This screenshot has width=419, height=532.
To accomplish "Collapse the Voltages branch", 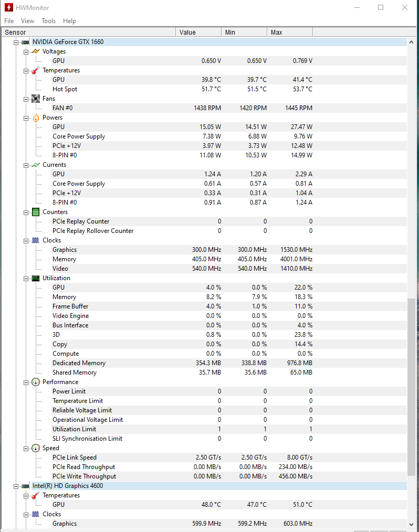I will (x=26, y=52).
